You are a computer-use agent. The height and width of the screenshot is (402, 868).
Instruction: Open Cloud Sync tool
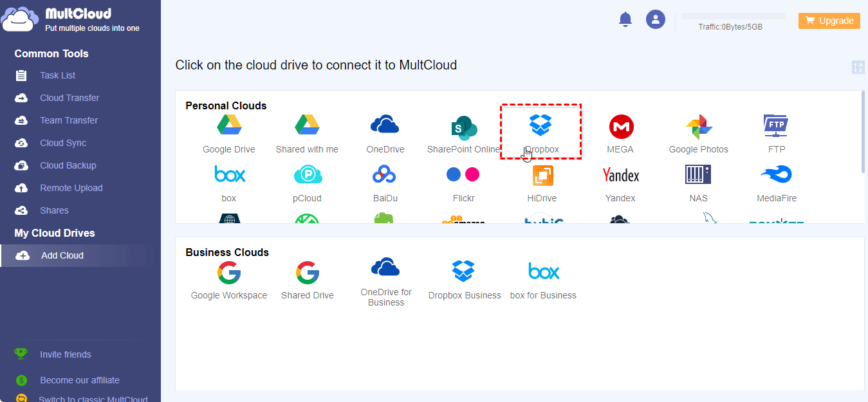tap(63, 143)
